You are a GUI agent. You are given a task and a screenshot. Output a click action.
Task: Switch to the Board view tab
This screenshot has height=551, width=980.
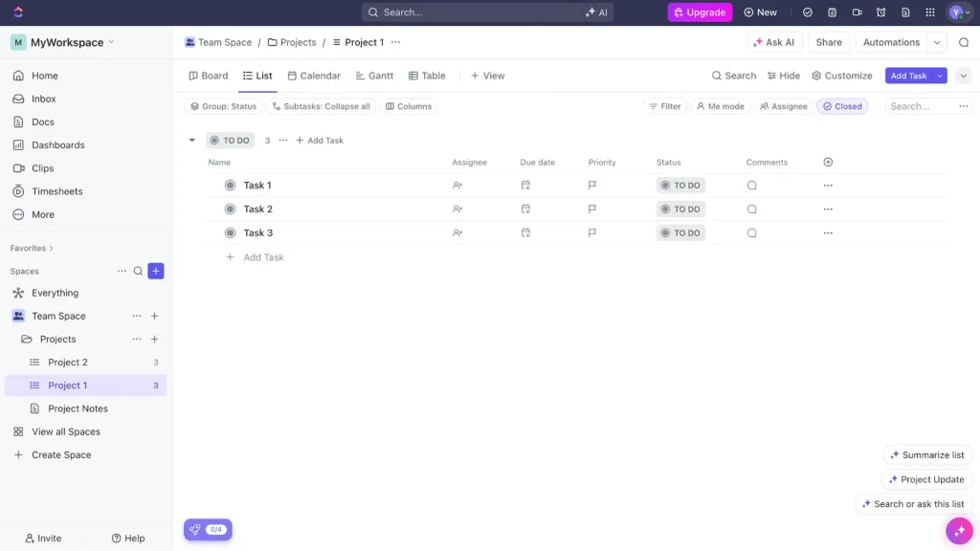pyautogui.click(x=208, y=76)
